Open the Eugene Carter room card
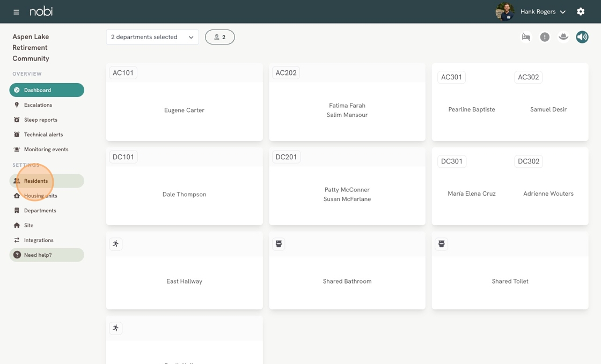 (x=184, y=110)
